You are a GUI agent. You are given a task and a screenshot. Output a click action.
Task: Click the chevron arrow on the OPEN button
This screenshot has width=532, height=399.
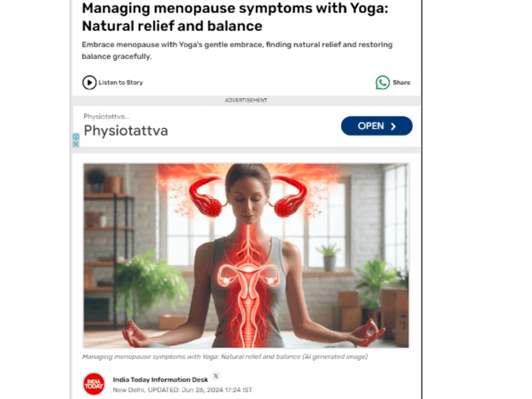[393, 126]
